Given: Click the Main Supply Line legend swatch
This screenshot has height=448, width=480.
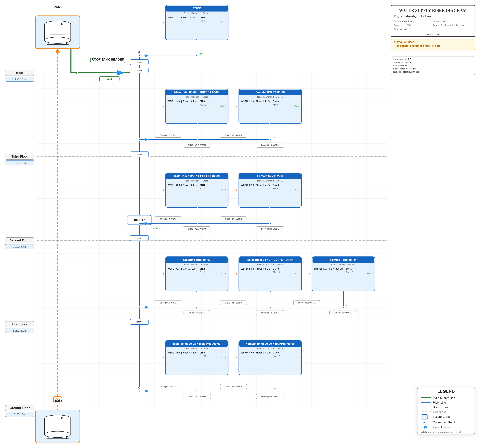Looking at the screenshot, I should pos(426,398).
